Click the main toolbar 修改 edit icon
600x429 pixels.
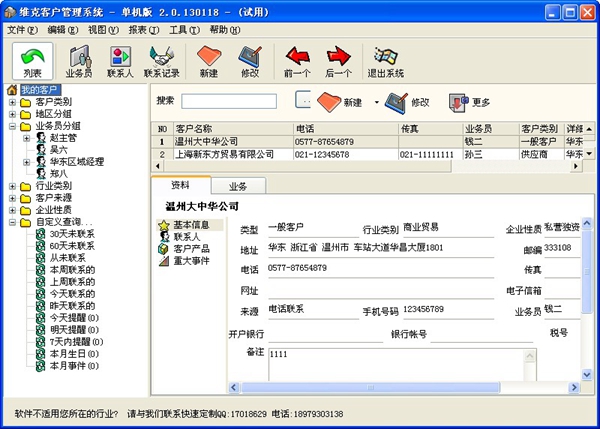click(250, 61)
